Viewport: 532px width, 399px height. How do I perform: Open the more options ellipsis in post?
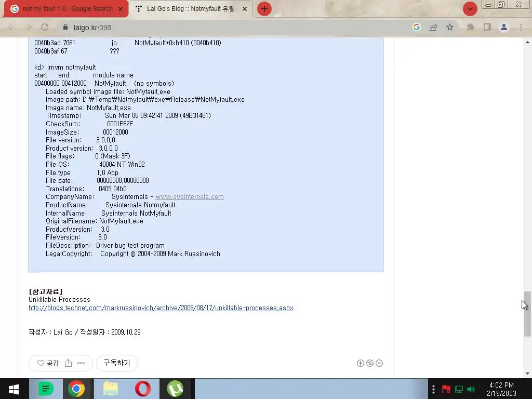point(81,363)
